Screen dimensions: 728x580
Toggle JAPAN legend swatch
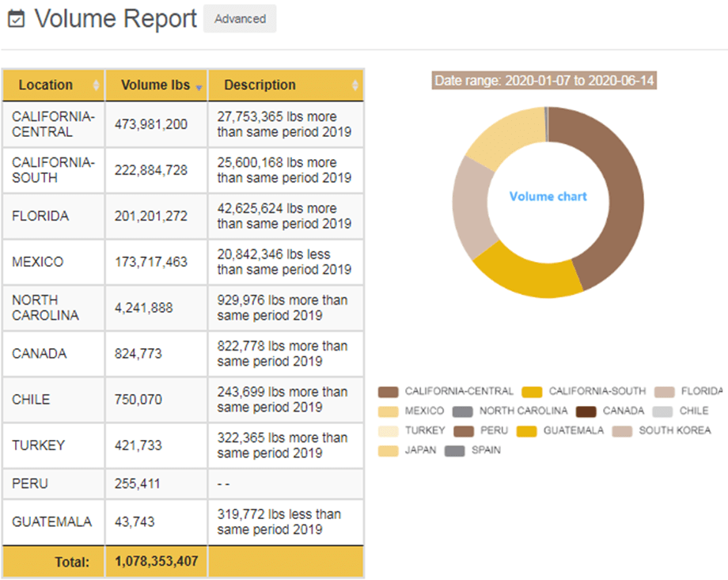coord(389,451)
